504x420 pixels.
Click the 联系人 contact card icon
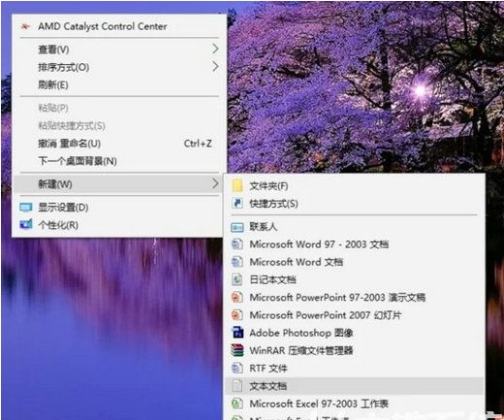[237, 227]
